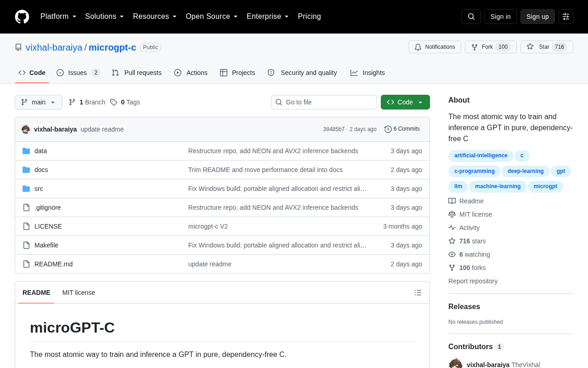The height and width of the screenshot is (368, 588).
Task: Open the vixhal-baraiya owner link in breadcrumb
Action: pyautogui.click(x=54, y=47)
